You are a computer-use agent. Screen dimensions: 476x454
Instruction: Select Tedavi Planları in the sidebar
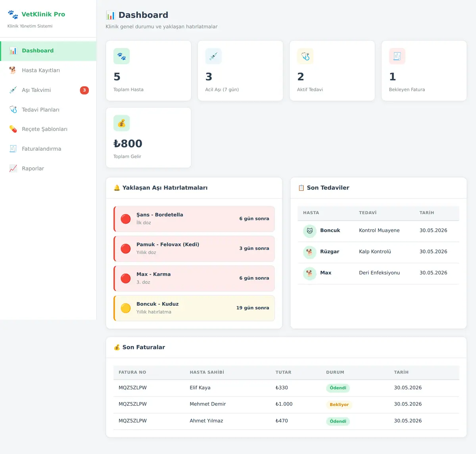(x=48, y=110)
